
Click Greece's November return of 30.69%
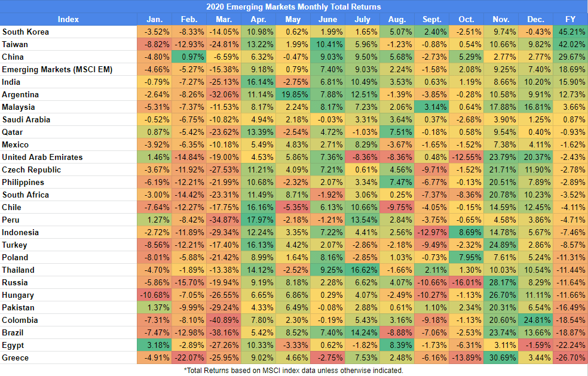coord(501,357)
